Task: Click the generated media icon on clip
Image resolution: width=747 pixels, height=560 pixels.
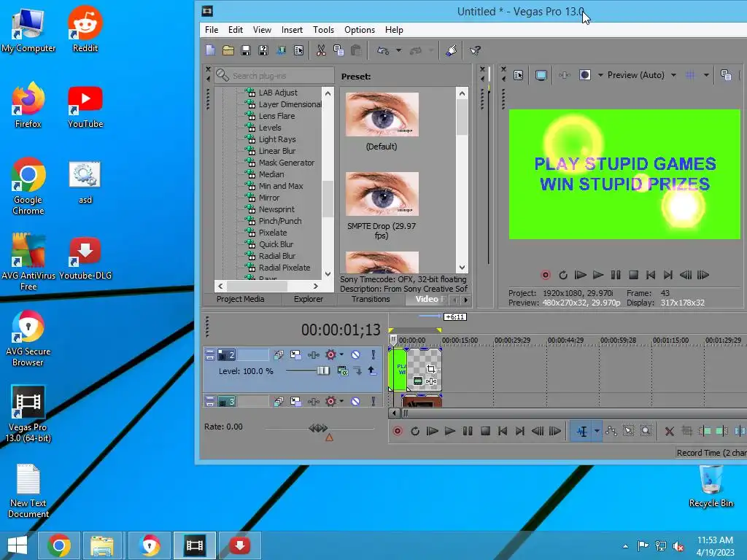Action: 418,381
